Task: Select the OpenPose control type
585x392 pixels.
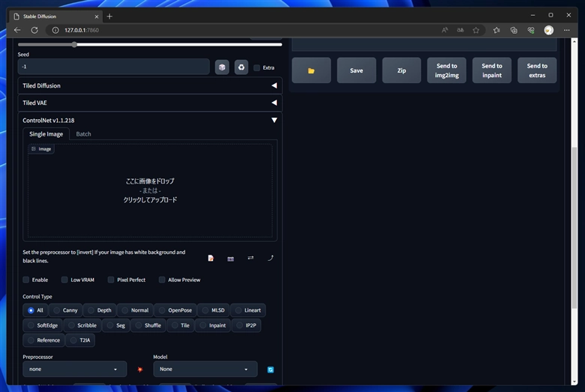Action: point(175,310)
